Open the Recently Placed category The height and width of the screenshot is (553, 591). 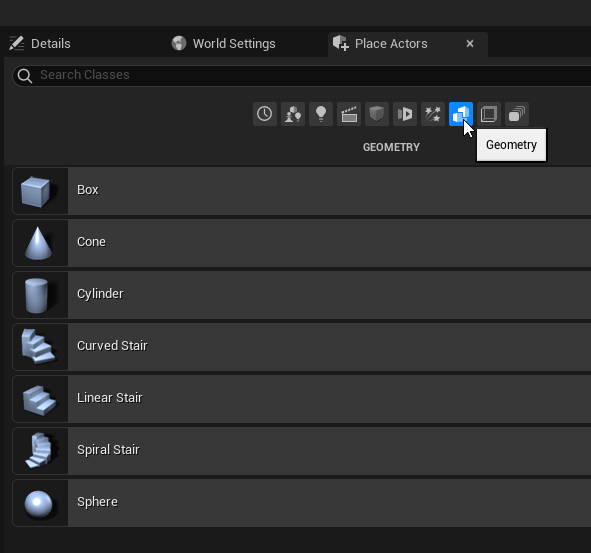coord(265,114)
